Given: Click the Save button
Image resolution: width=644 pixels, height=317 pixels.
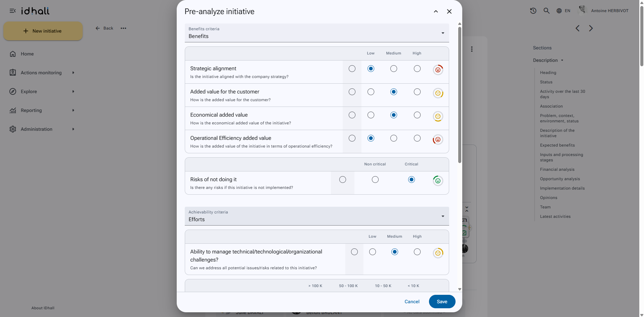Looking at the screenshot, I should pos(442,302).
